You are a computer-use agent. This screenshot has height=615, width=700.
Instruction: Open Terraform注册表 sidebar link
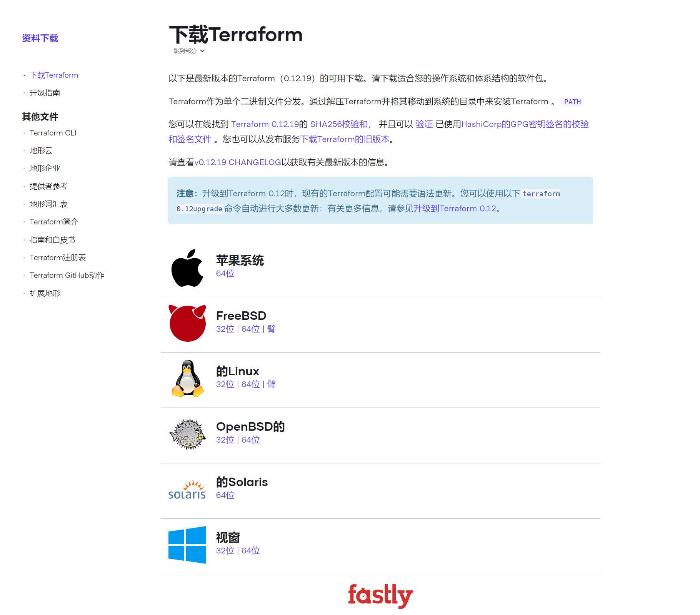(58, 257)
